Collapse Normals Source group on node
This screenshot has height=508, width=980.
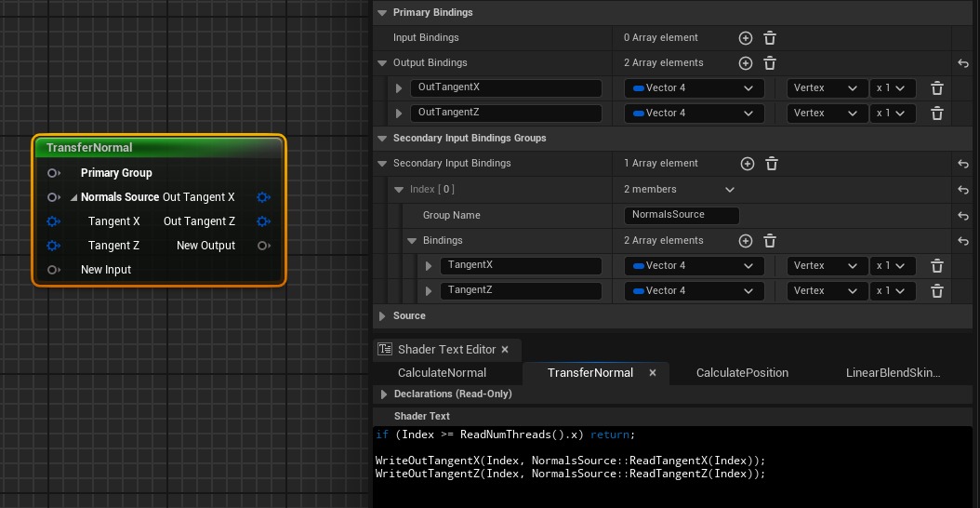(x=73, y=197)
